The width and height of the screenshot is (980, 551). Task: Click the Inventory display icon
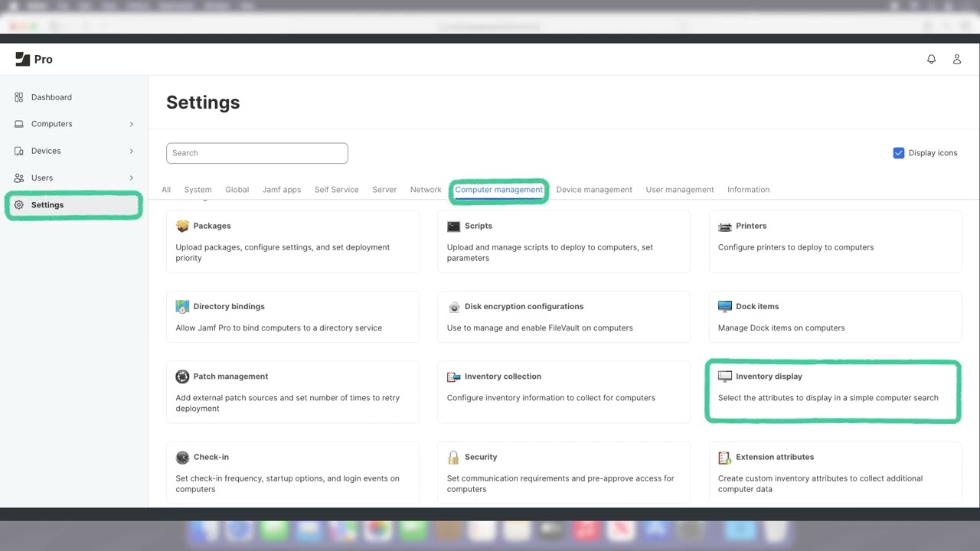(x=725, y=377)
